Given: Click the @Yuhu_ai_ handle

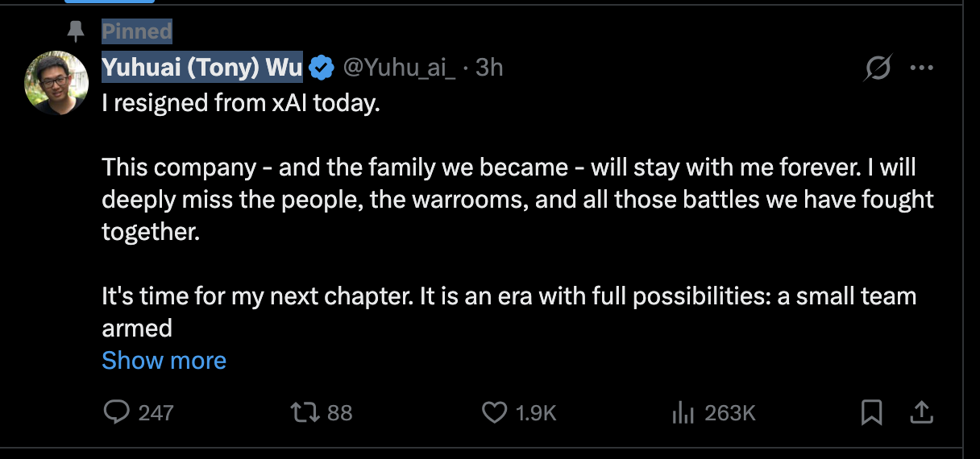Looking at the screenshot, I should pos(400,69).
